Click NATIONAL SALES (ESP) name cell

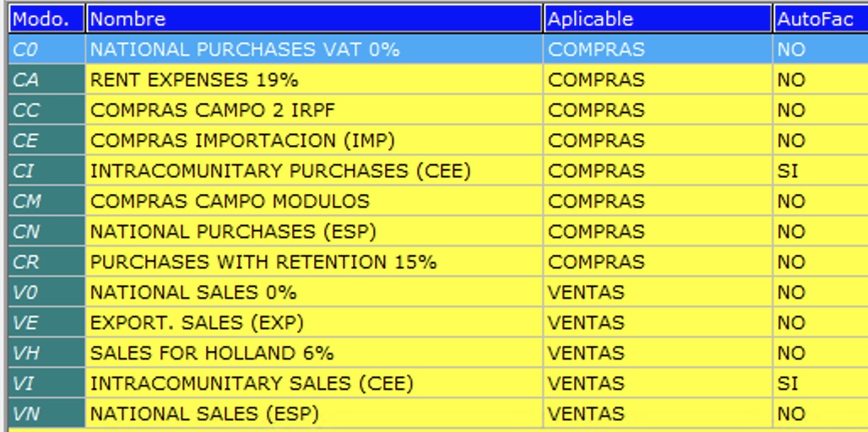pyautogui.click(x=204, y=414)
